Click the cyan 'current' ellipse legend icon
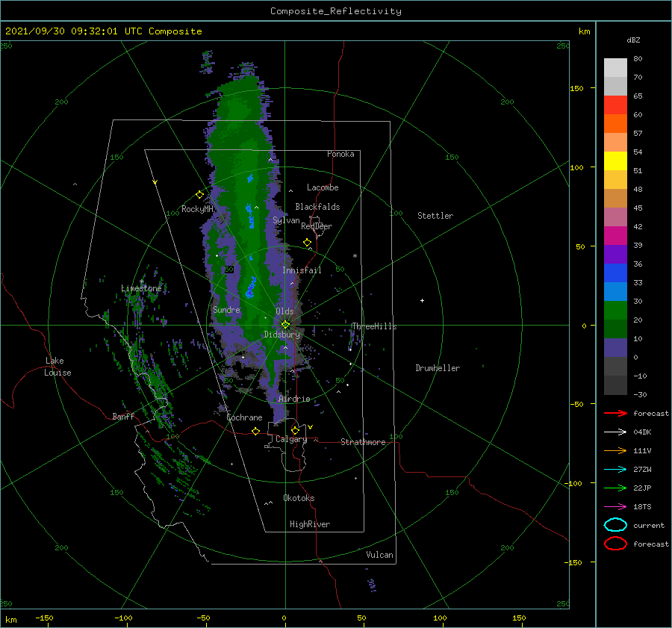Viewport: 672px width, 628px height. click(x=615, y=525)
